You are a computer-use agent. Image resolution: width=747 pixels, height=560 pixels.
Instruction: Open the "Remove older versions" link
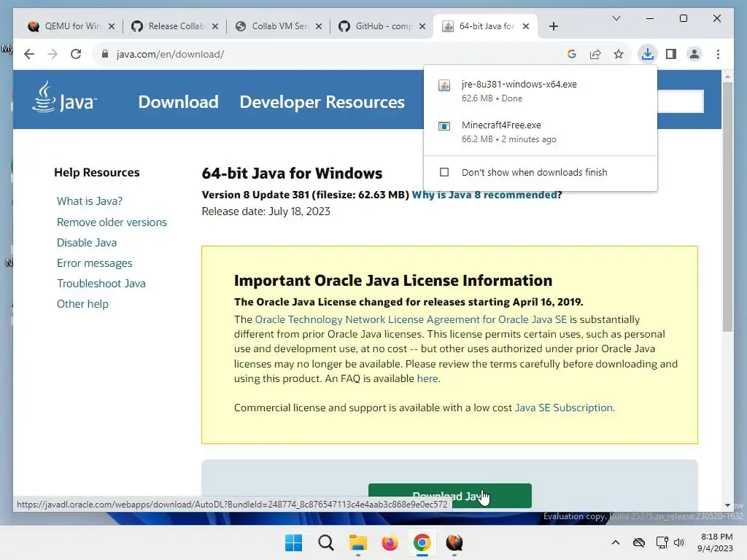coord(112,222)
